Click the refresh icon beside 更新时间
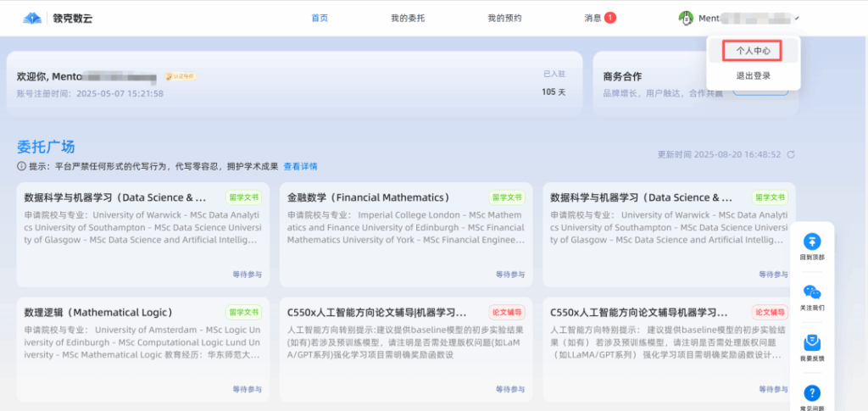Image resolution: width=868 pixels, height=411 pixels. 791,155
